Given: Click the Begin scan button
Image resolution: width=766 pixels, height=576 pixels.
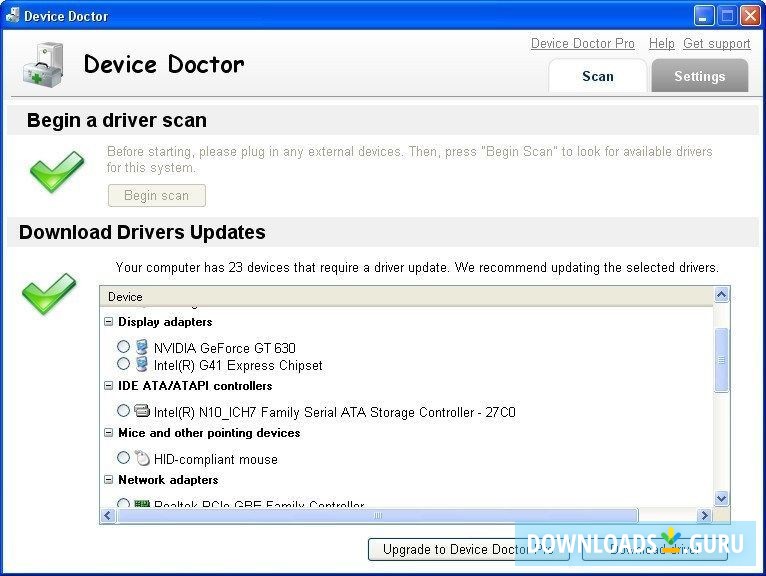Looking at the screenshot, I should 157,195.
